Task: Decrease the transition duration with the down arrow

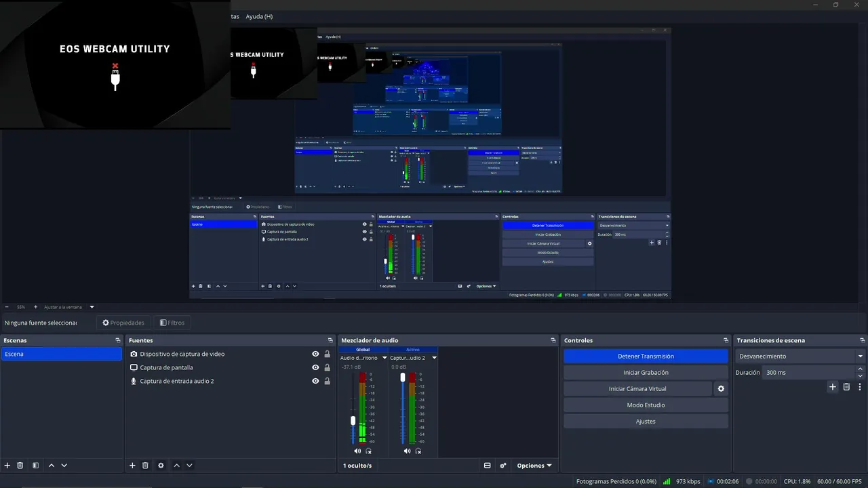Action: click(861, 375)
